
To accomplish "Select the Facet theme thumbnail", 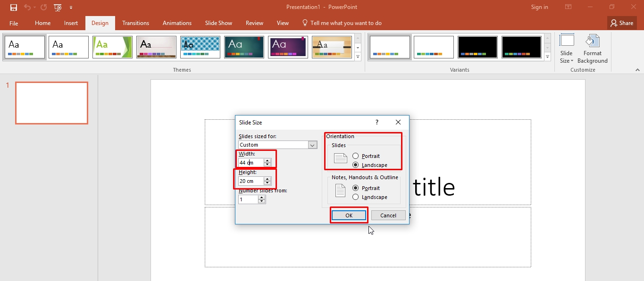I will point(112,47).
